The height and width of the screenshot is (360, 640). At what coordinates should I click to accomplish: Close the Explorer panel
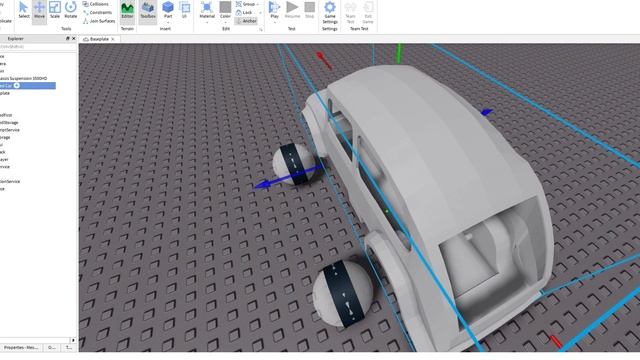point(73,39)
